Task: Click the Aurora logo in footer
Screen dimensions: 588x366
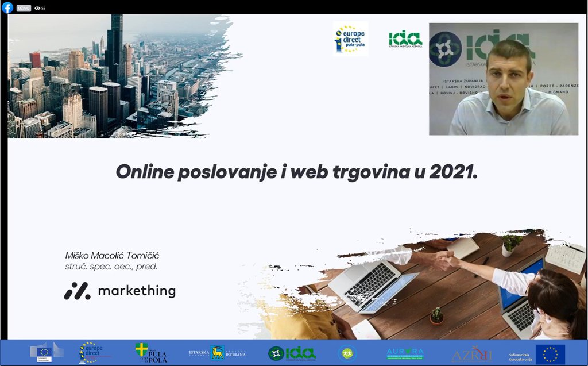Action: coord(405,353)
